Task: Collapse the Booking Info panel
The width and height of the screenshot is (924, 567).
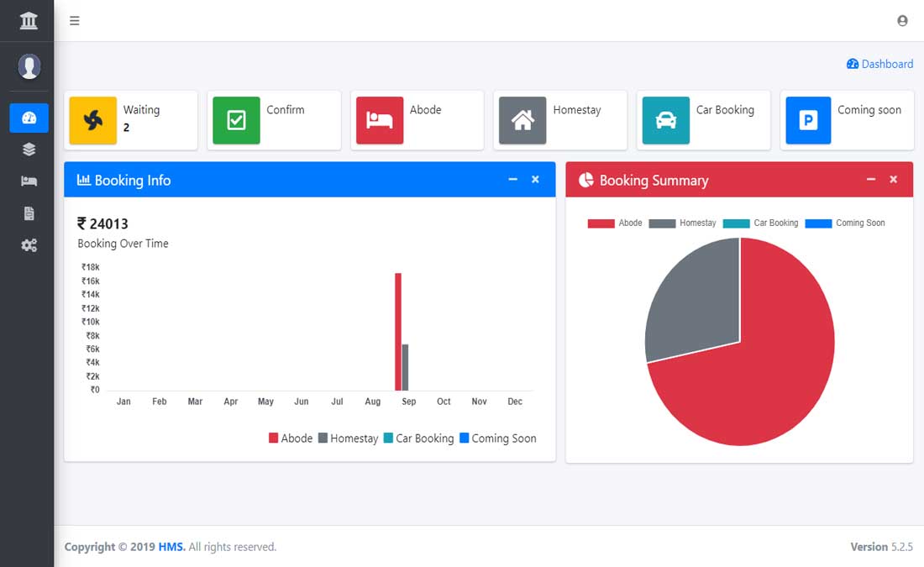Action: coord(512,179)
